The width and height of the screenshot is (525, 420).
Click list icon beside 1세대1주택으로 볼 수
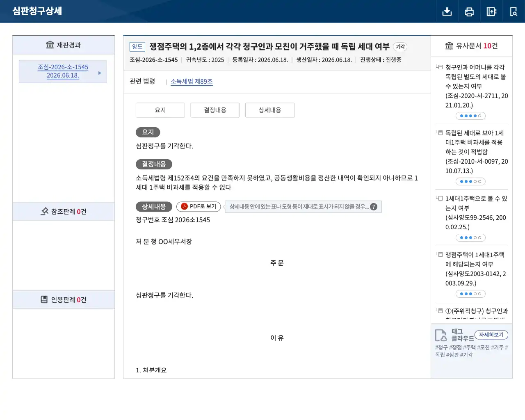click(x=439, y=198)
